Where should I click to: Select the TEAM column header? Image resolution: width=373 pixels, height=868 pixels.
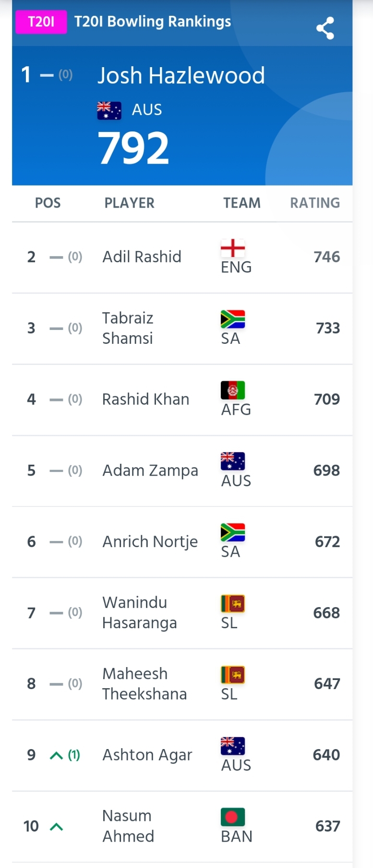coord(242,203)
